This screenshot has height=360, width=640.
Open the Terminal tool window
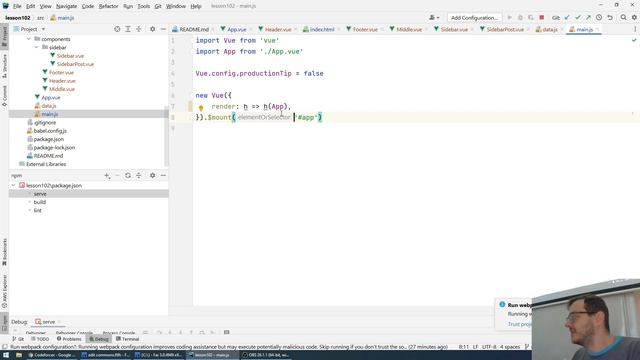click(128, 339)
